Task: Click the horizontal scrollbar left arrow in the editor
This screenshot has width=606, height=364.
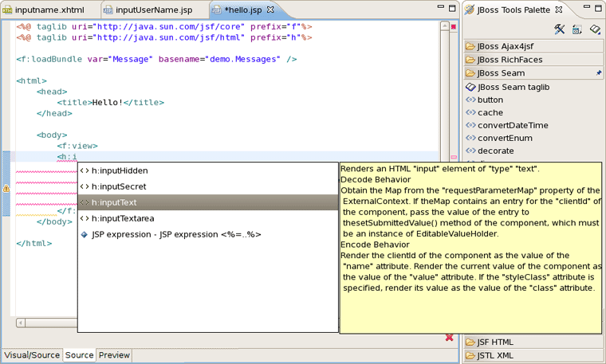Action: (x=20, y=323)
